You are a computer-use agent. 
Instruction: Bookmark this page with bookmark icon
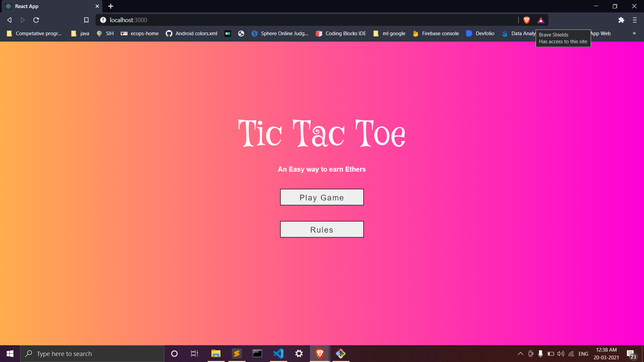[86, 20]
